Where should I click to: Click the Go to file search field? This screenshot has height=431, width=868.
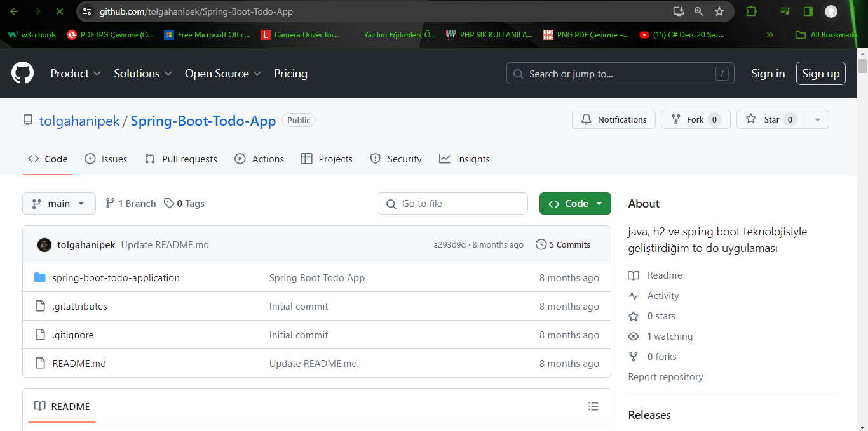point(452,204)
